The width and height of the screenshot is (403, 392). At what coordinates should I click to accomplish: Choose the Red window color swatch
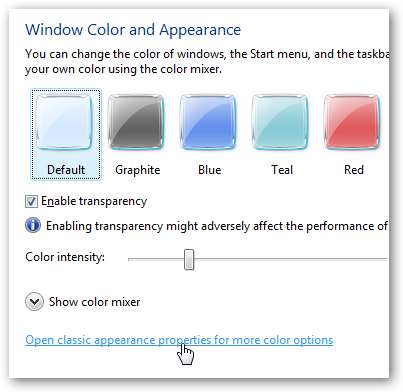(352, 122)
